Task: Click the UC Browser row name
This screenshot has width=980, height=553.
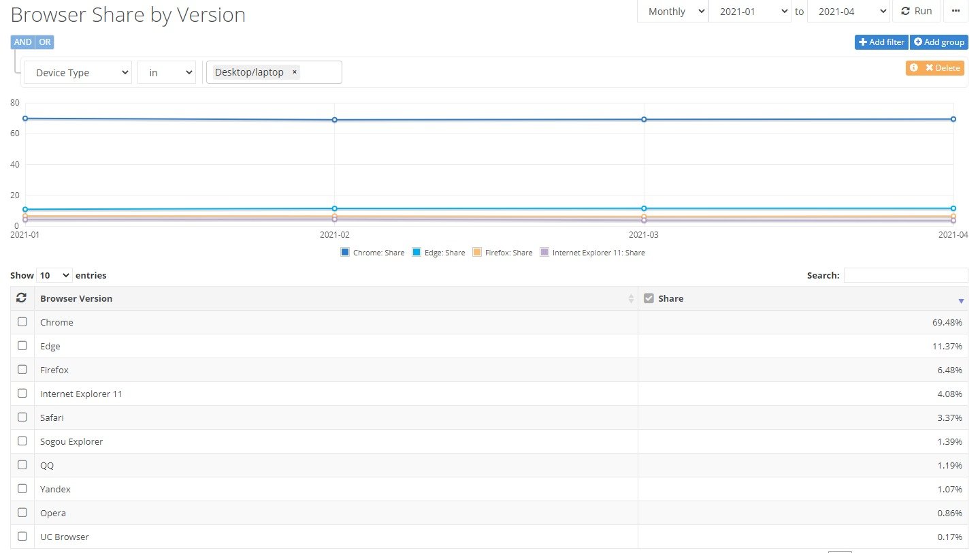Action: 65,537
